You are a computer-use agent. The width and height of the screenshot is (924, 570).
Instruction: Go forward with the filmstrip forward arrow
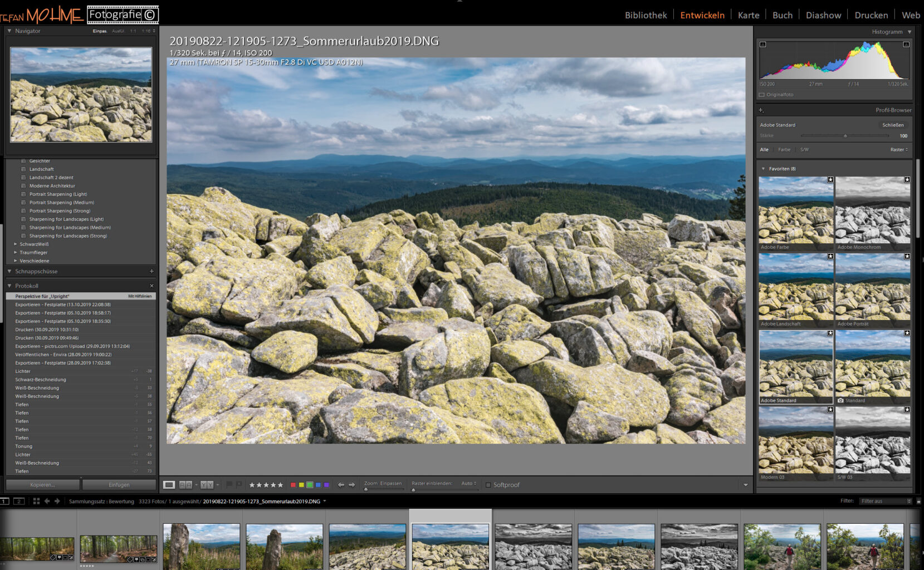coord(57,502)
